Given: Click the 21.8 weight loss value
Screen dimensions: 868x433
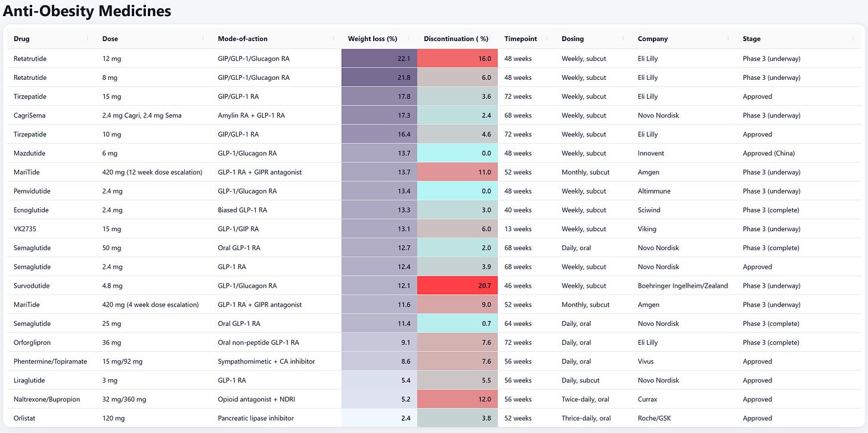Looking at the screenshot, I should (x=404, y=77).
